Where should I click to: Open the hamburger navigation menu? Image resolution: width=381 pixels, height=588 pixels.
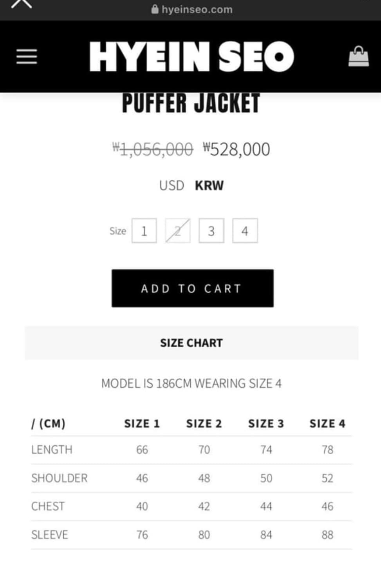(x=27, y=57)
